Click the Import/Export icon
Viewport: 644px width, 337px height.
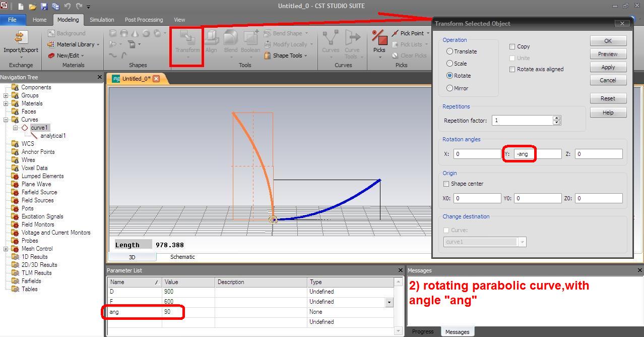click(x=21, y=38)
